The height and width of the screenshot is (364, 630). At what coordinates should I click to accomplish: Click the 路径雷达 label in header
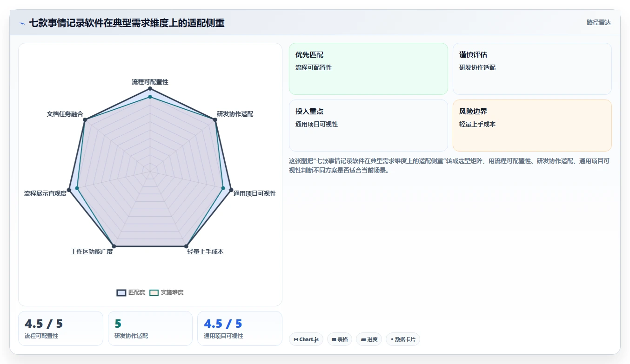(x=598, y=22)
